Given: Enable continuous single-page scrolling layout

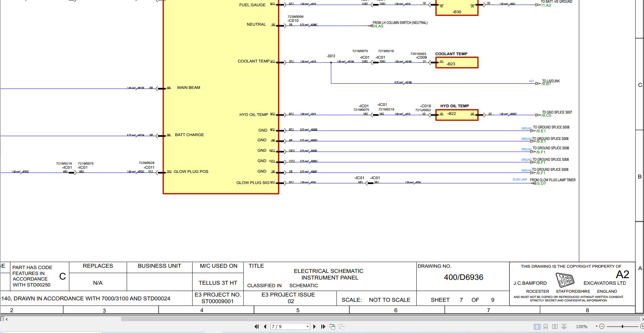Looking at the screenshot, I should [546, 326].
